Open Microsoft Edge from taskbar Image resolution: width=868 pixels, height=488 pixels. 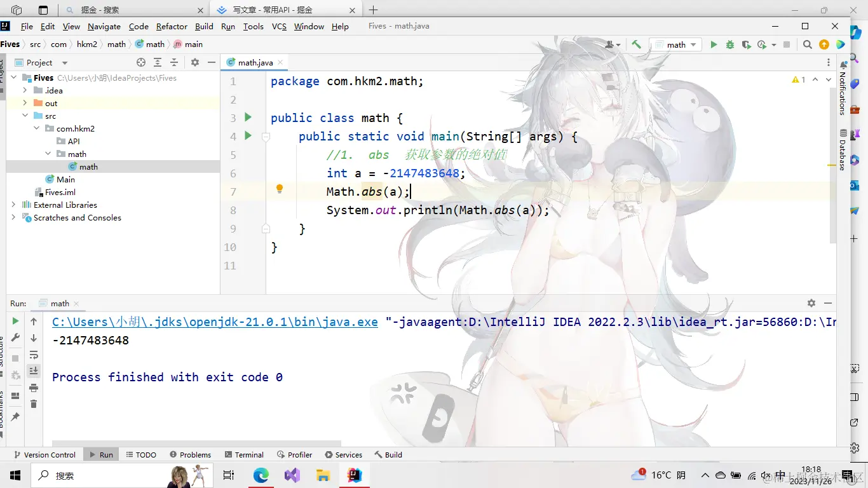click(x=261, y=475)
